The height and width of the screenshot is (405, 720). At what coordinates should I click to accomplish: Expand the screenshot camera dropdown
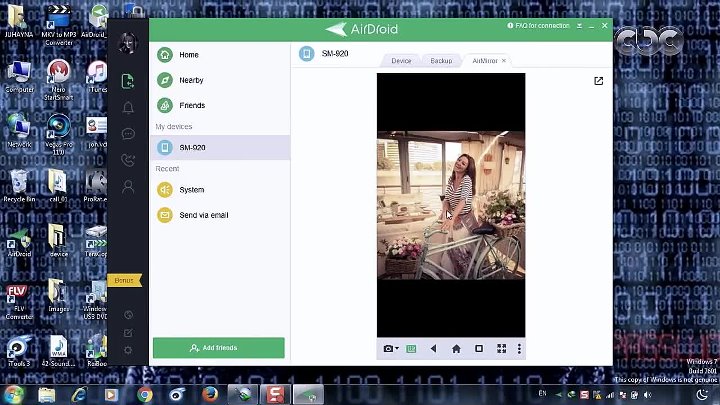pyautogui.click(x=397, y=349)
